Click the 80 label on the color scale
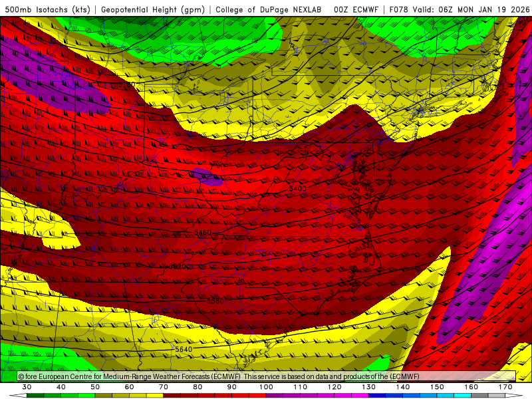This screenshot has height=399, width=532. 198,387
